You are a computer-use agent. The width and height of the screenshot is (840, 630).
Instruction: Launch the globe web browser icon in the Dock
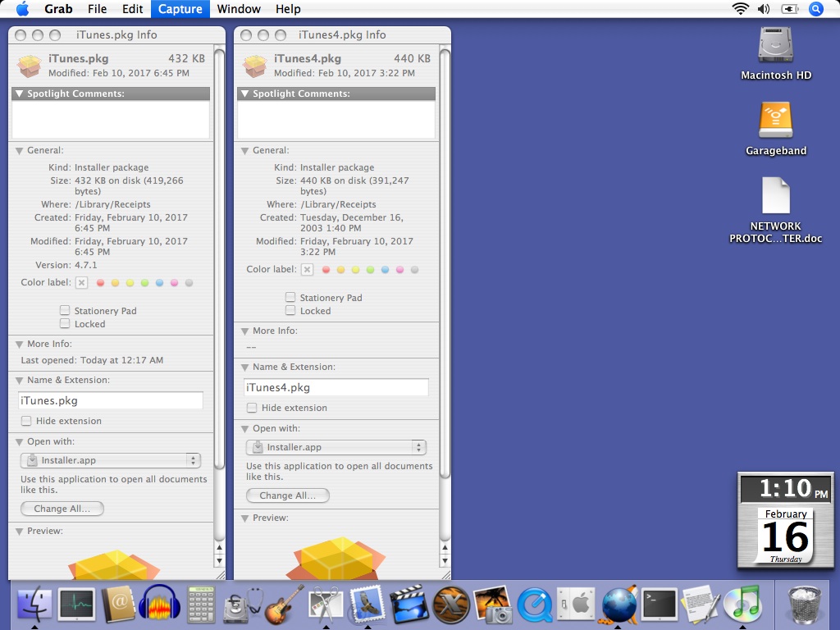(619, 605)
